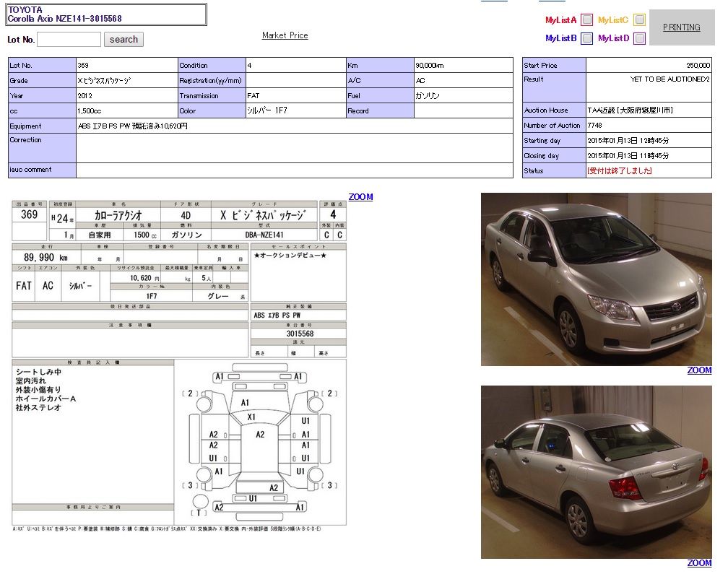Click the Equipment row value text
Image resolution: width=728 pixels, height=574 pixels.
pos(133,126)
